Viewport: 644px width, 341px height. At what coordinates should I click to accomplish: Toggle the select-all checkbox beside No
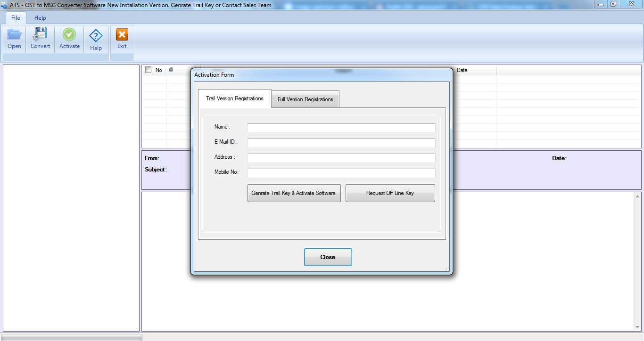click(149, 70)
